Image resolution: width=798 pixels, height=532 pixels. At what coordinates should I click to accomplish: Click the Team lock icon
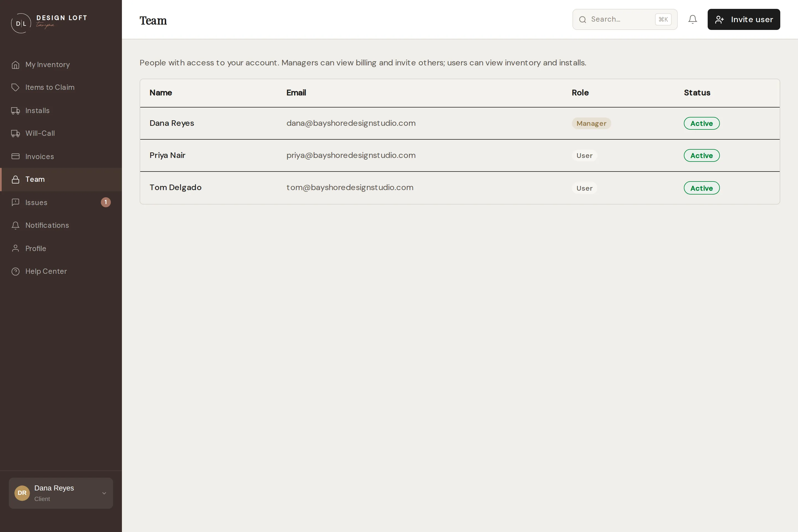tap(15, 180)
